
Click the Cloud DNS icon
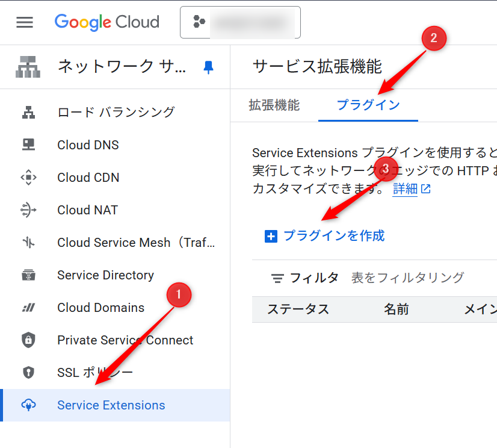(x=28, y=145)
